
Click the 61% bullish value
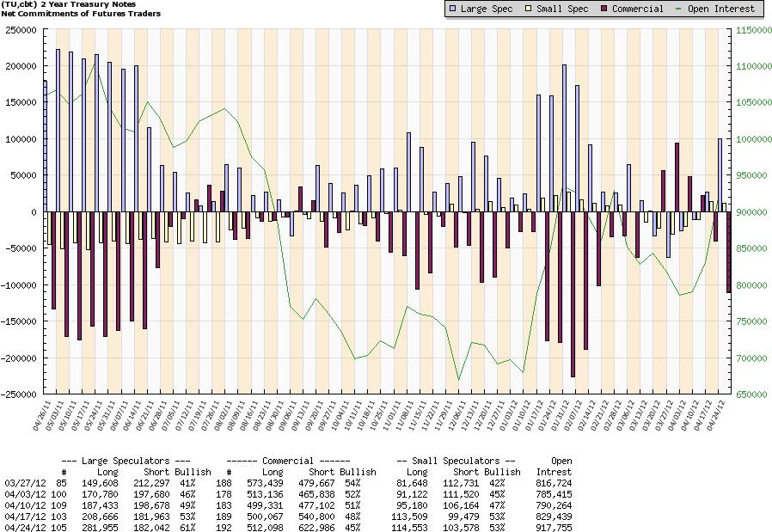coord(187,528)
